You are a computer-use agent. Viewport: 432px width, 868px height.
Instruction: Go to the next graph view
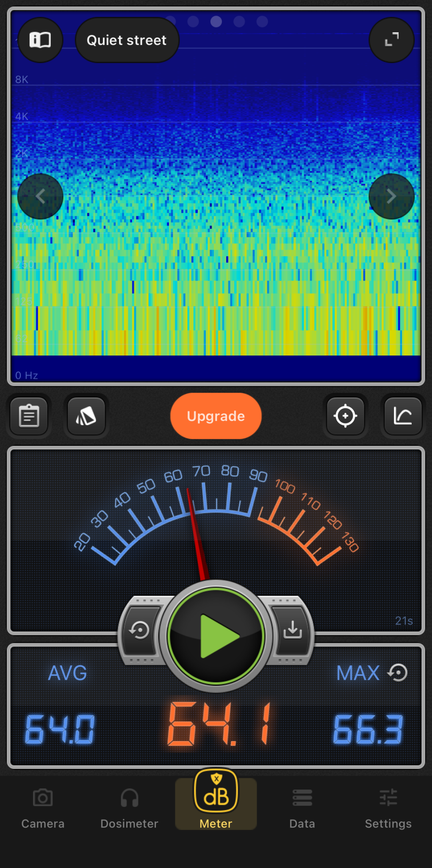pos(391,196)
